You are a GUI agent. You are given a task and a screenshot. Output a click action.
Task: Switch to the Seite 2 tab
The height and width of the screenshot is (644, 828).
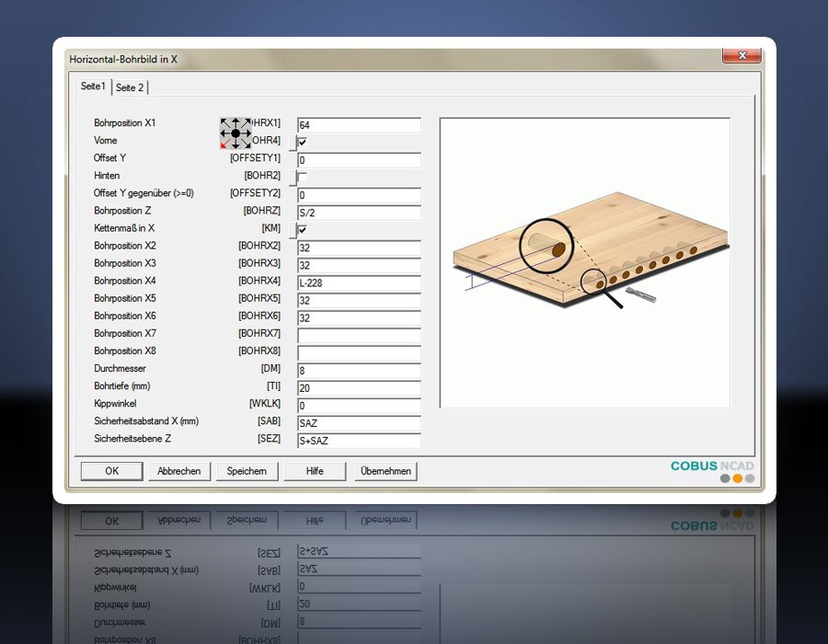[130, 87]
